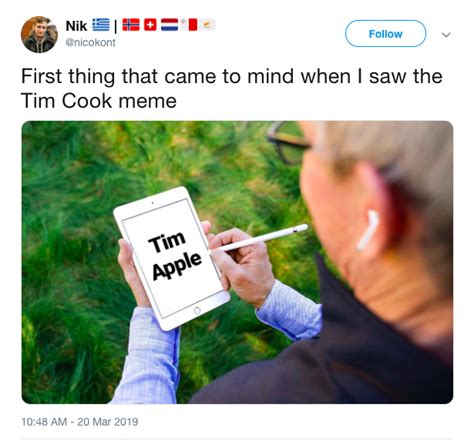Click the Cyprus flag emoji in the name

207,25
